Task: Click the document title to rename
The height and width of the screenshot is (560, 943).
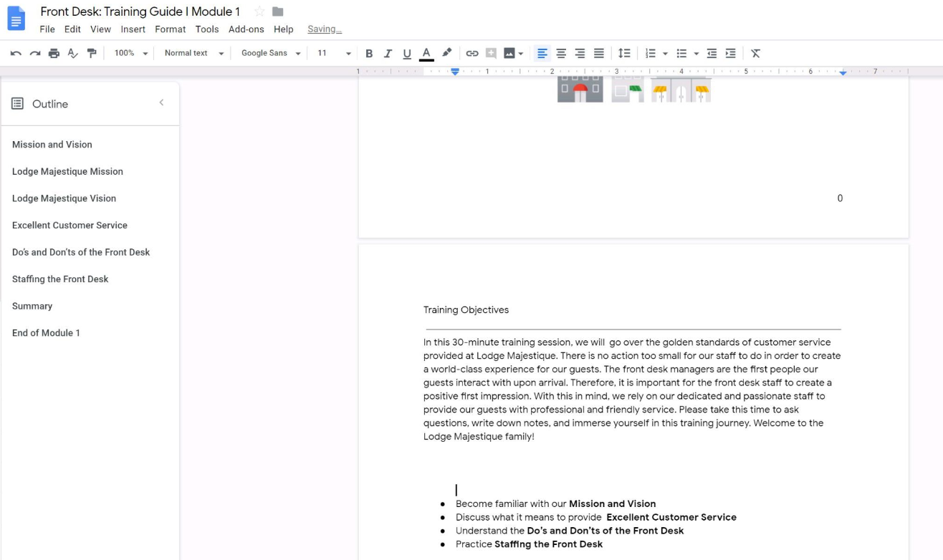Action: pos(140,11)
